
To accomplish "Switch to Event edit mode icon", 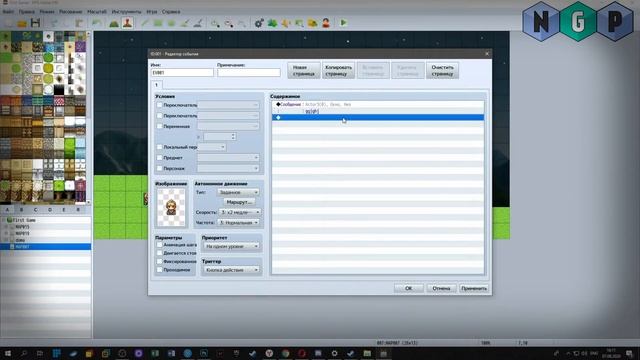I will [127, 23].
